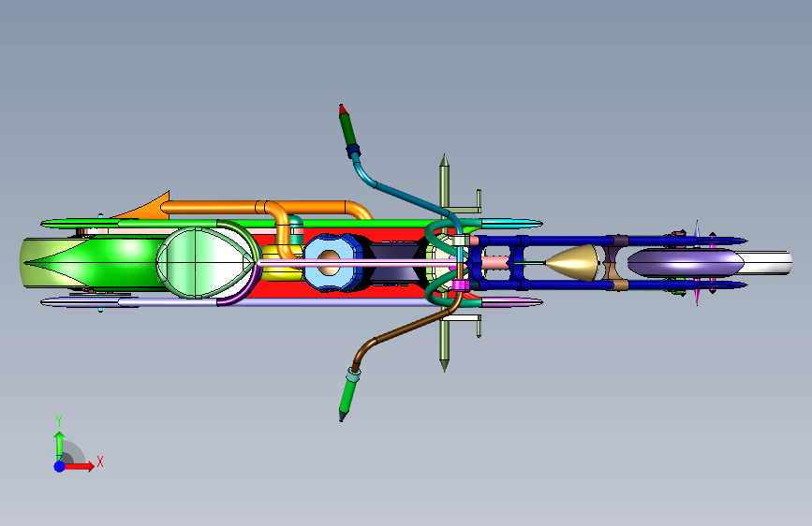Select the lower olive spike foot peg

click(444, 344)
